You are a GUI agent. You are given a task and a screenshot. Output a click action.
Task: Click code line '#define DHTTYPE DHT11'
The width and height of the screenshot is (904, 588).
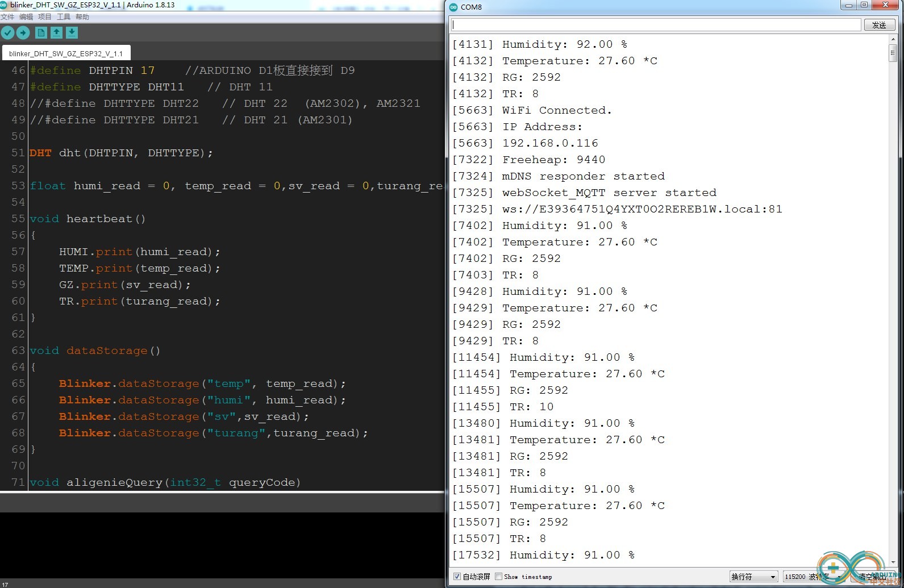tap(107, 87)
